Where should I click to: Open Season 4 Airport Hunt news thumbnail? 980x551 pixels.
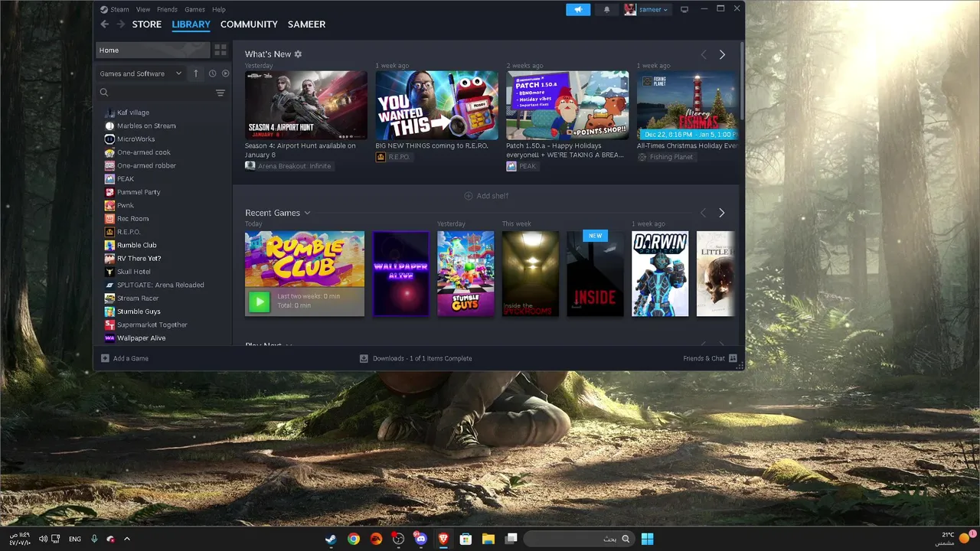(x=306, y=105)
